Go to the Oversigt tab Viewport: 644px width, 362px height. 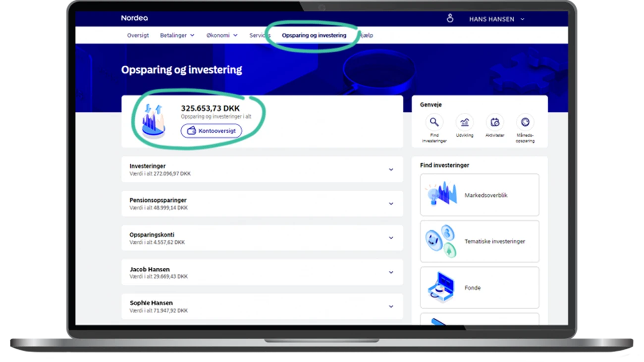(x=138, y=36)
